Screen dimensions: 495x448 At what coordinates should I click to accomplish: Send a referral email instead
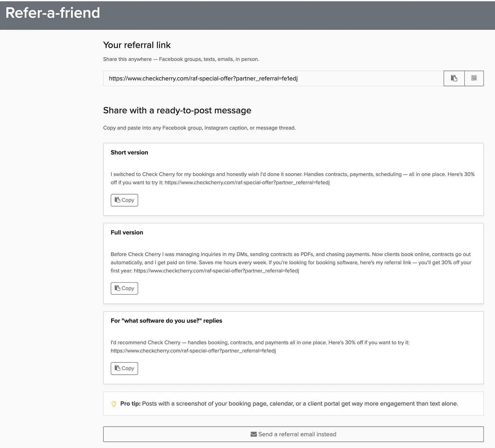(293, 434)
